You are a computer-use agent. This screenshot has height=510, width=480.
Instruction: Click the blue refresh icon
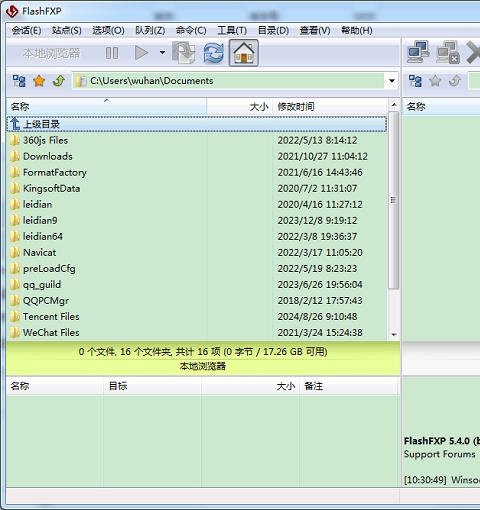[213, 53]
